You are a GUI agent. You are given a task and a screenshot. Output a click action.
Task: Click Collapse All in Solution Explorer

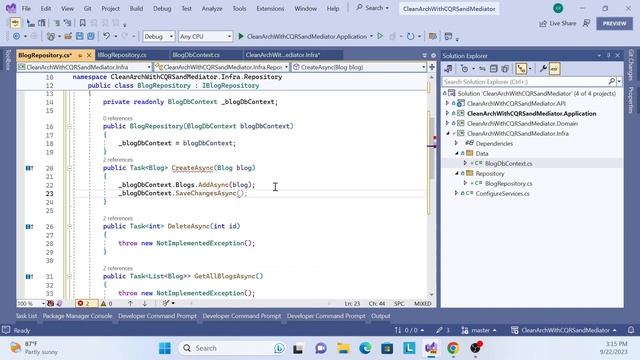(x=493, y=69)
